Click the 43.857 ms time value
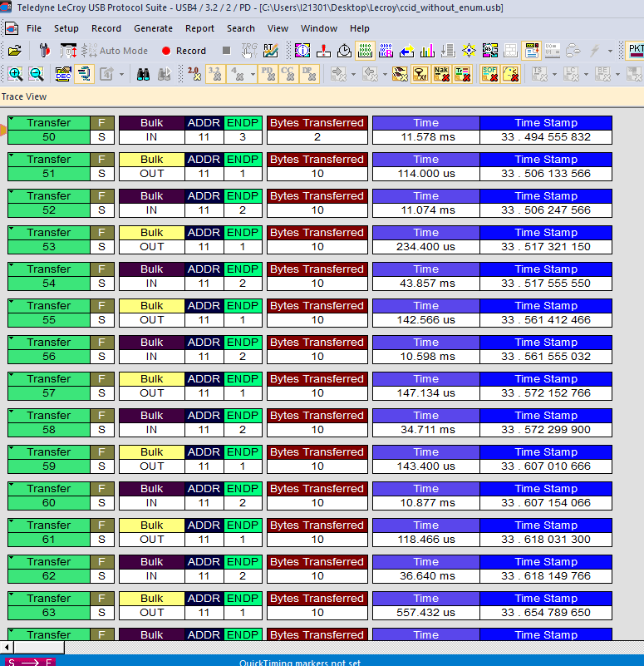Screen dimensions: 644x666 (x=425, y=284)
